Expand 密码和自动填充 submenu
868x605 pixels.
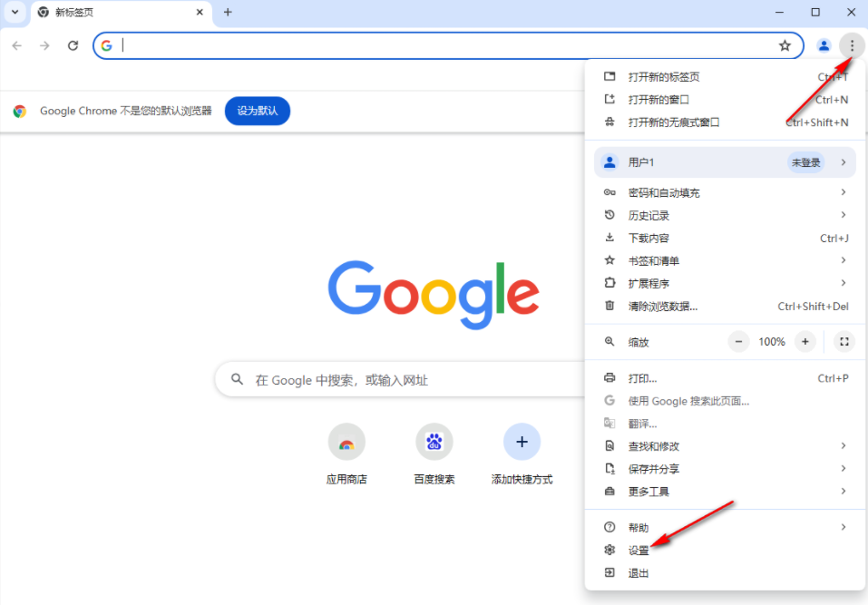pyautogui.click(x=726, y=192)
